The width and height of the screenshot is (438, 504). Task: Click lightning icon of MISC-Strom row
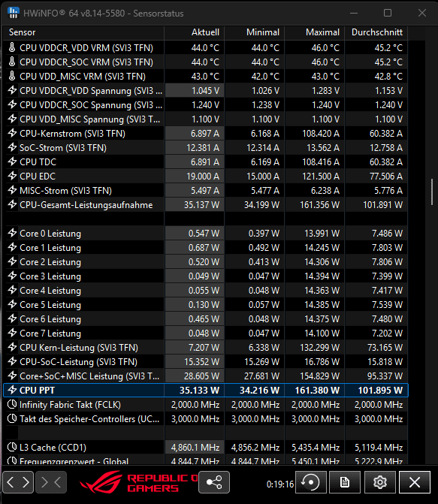(x=12, y=190)
